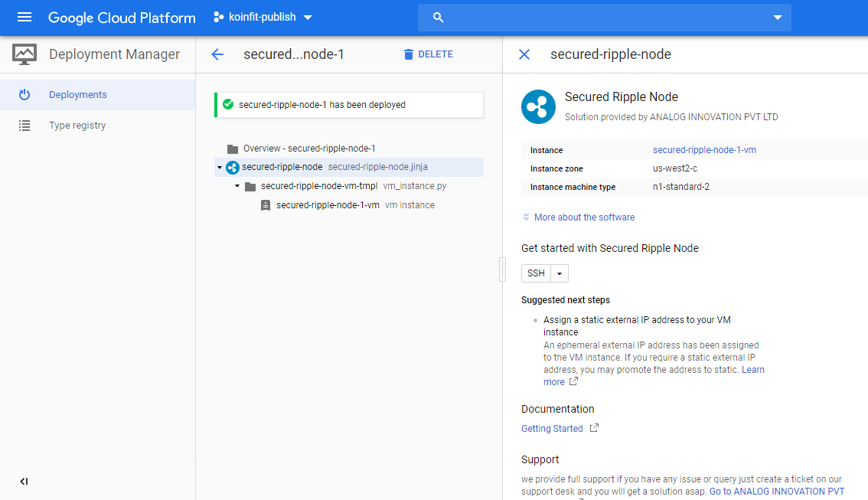The width and height of the screenshot is (868, 500).
Task: Collapse the left sidebar panel
Action: click(24, 481)
